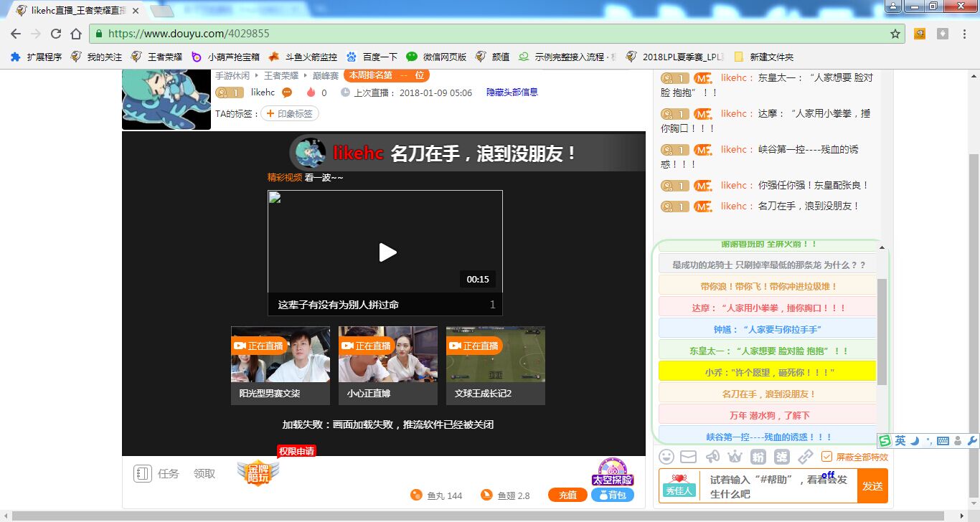
Task: Click the address bar URL field
Action: [x=495, y=34]
